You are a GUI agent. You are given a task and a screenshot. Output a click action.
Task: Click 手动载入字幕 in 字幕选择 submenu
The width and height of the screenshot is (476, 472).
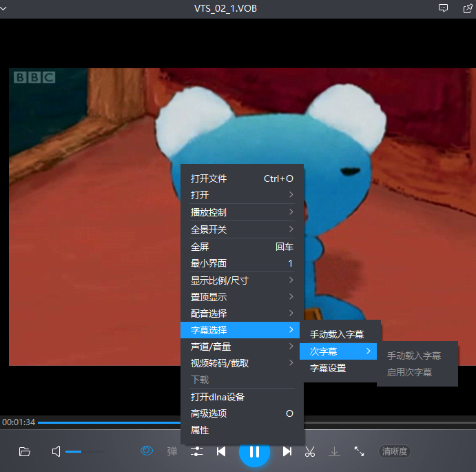340,334
